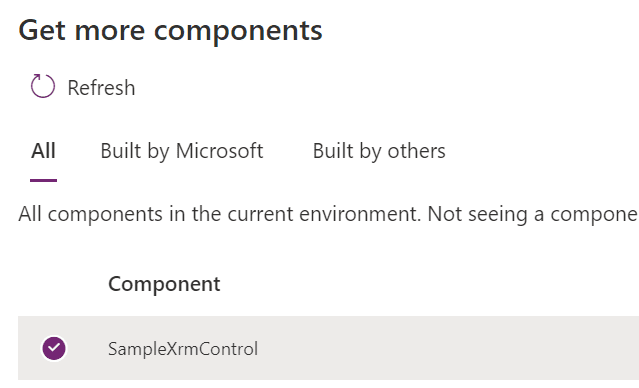639x388 pixels.
Task: Click the word components in page title
Action: pos(238,32)
